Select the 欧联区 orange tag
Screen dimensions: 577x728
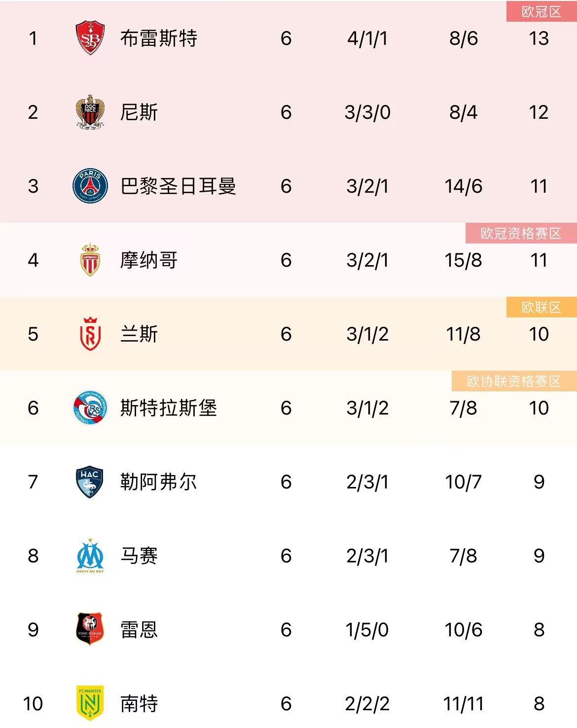tap(541, 307)
